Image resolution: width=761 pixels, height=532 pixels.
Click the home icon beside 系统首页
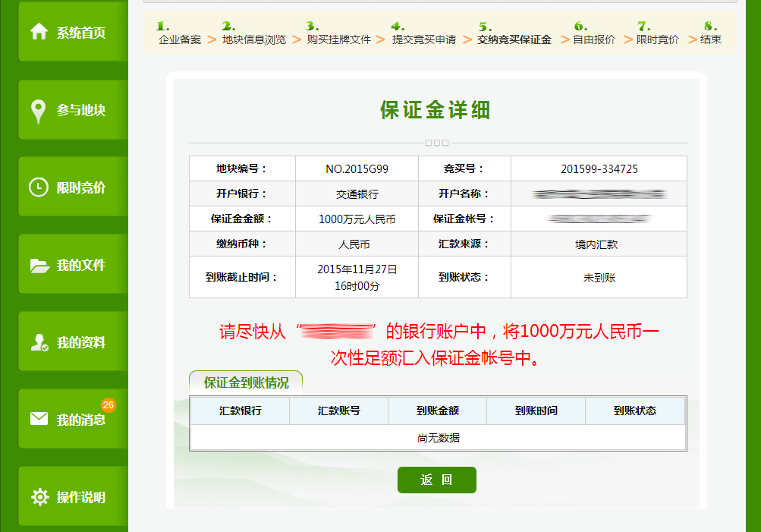click(39, 32)
